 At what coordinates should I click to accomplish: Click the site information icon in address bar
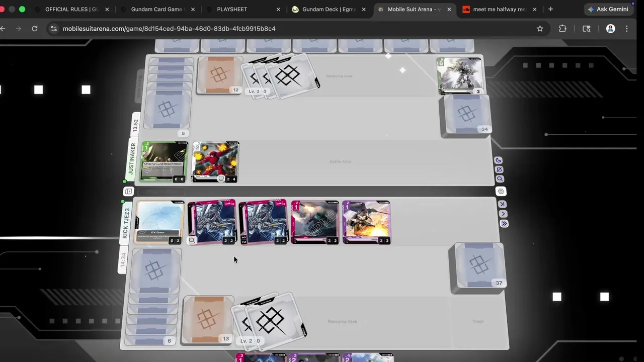(54, 29)
